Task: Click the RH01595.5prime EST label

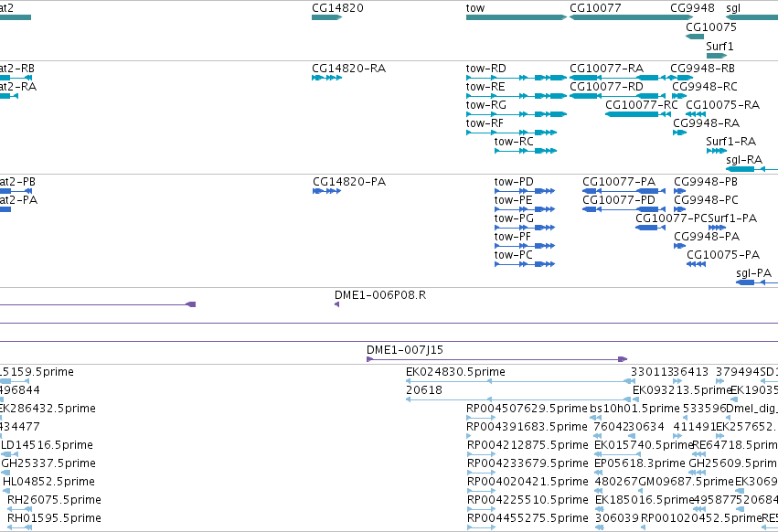Action: [54, 519]
